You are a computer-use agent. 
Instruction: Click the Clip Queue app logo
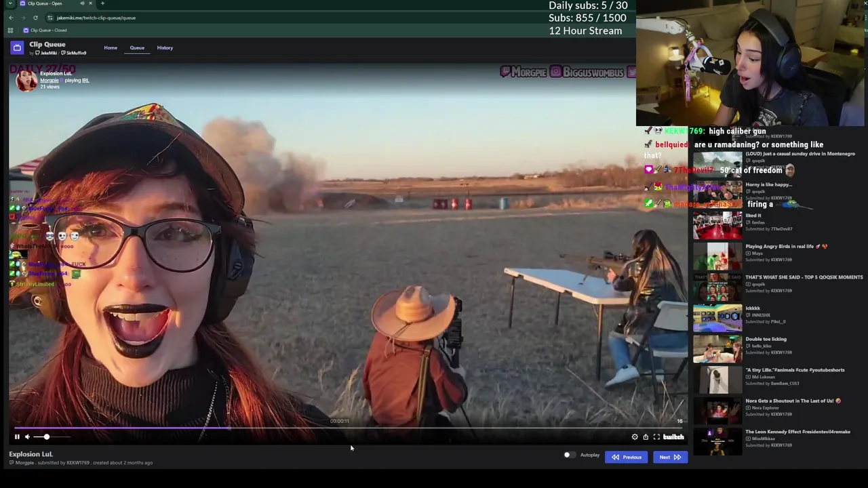17,47
